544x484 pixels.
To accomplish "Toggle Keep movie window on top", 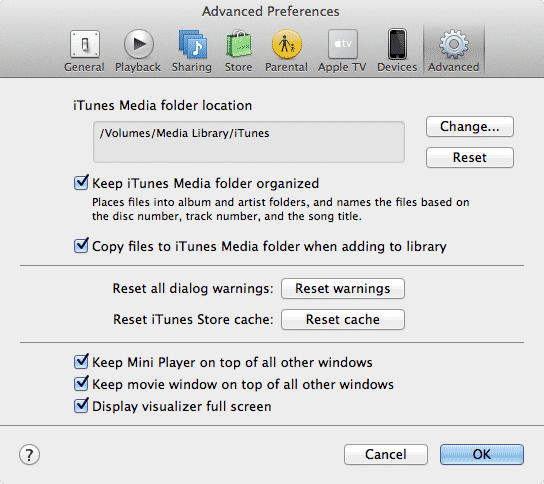I will [81, 384].
